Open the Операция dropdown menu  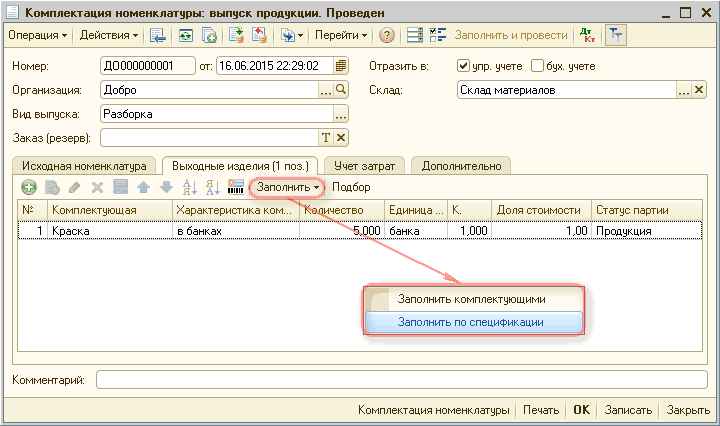pos(38,35)
